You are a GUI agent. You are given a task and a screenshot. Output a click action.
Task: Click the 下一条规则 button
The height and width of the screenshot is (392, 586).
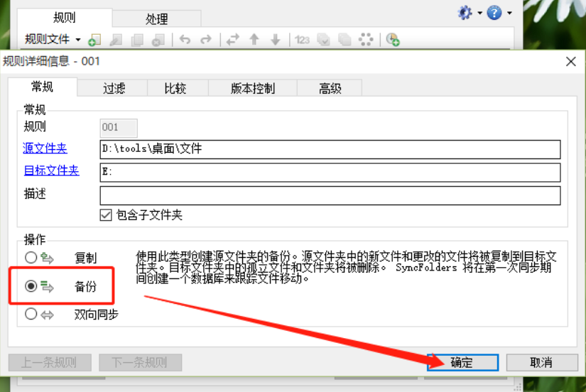(x=140, y=362)
